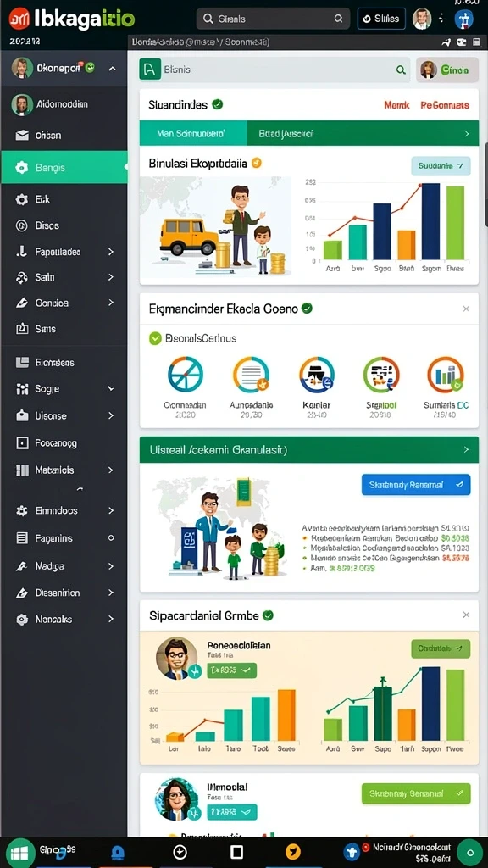Open the Kenler circular icon
The width and height of the screenshot is (488, 868).
(x=317, y=375)
